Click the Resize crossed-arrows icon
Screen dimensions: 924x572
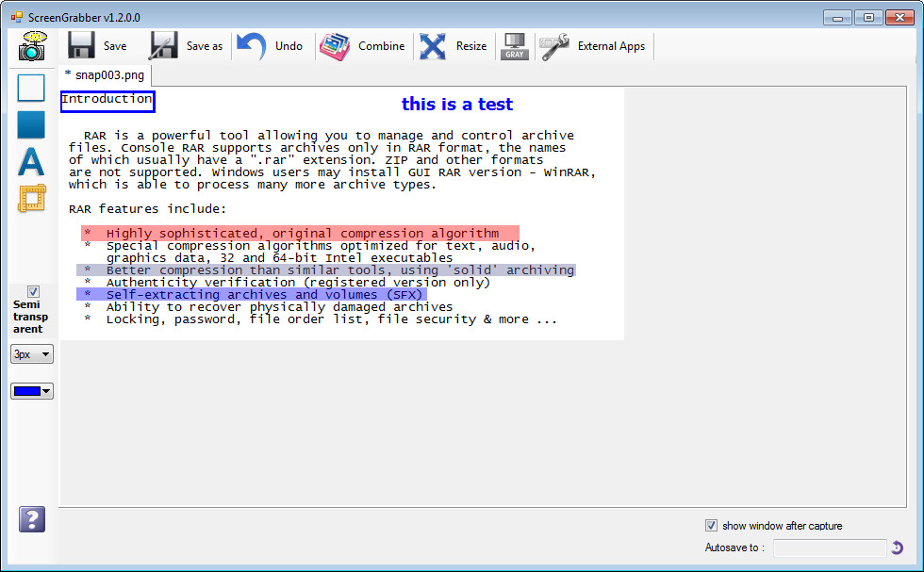pos(433,46)
